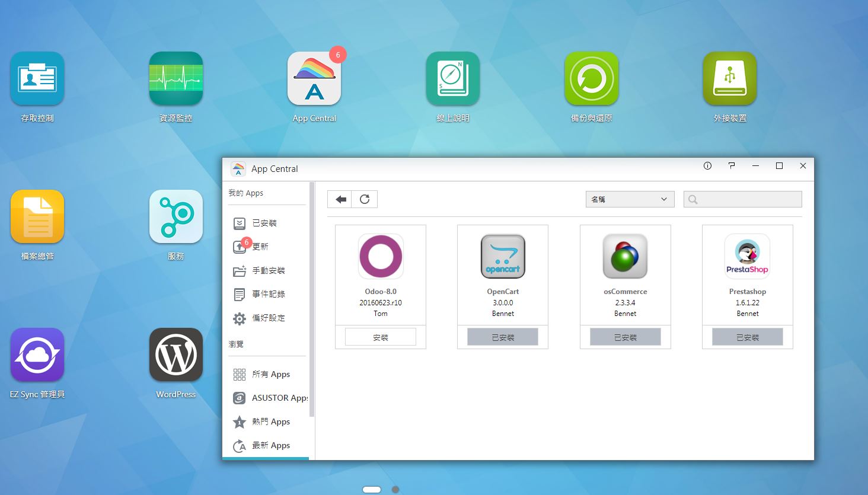
Task: Click the App Central sidebar scrollbar
Action: click(x=312, y=299)
